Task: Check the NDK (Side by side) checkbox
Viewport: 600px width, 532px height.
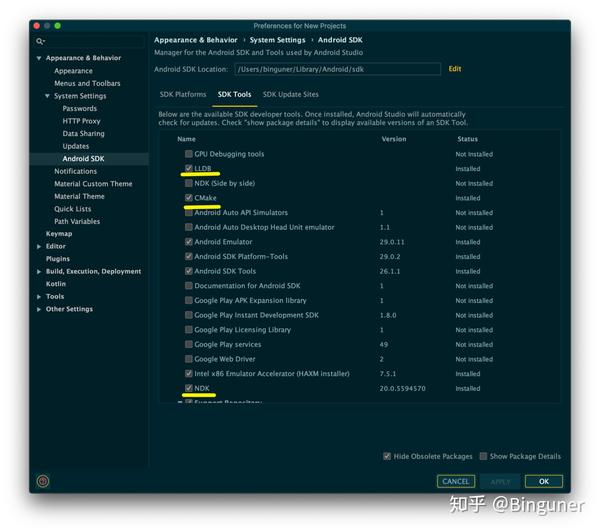Action: (x=189, y=183)
